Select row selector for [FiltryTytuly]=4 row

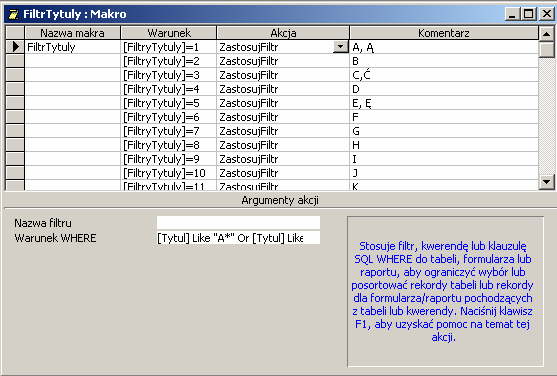tap(15, 89)
